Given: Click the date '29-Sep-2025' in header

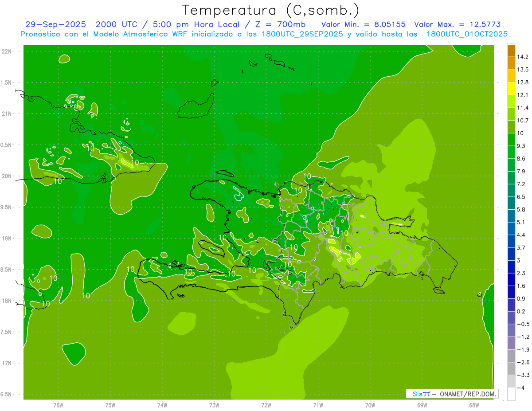Looking at the screenshot, I should 56,24.
